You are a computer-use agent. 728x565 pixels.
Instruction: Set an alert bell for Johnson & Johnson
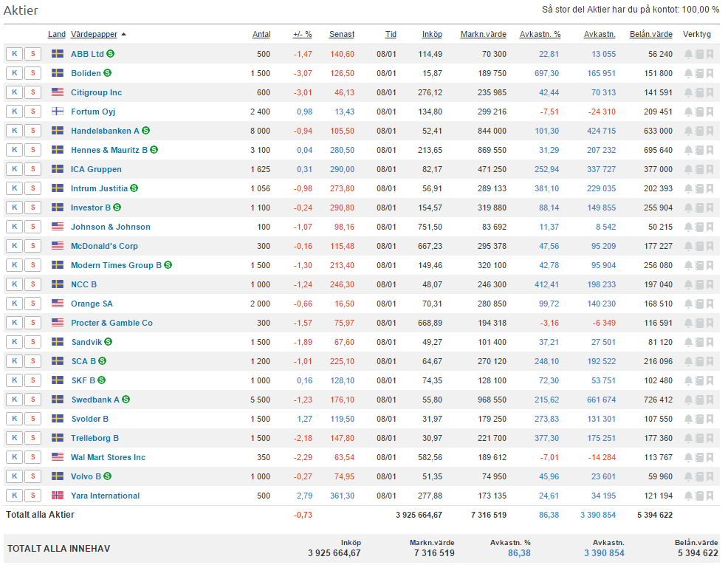point(689,227)
